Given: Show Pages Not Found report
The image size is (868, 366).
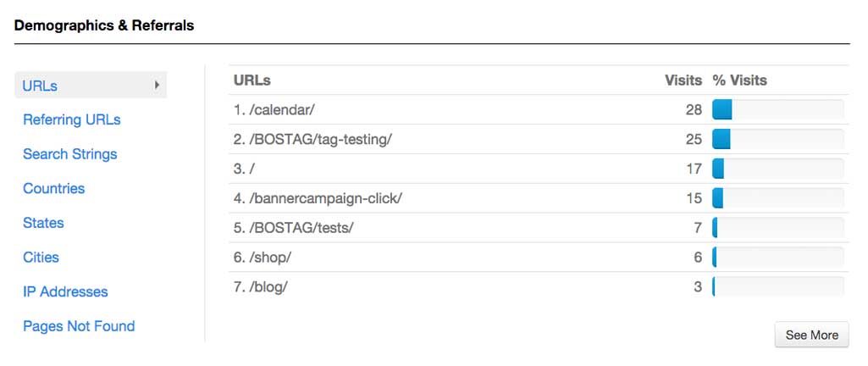Looking at the screenshot, I should [79, 326].
